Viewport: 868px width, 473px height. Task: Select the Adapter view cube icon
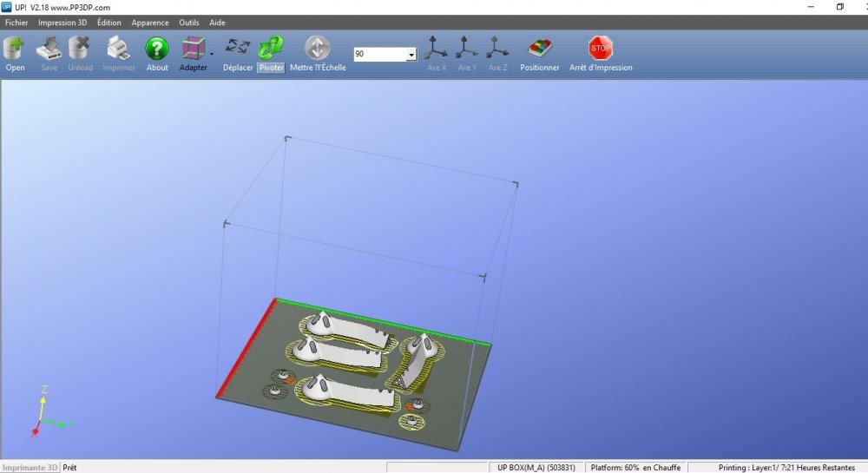click(194, 54)
